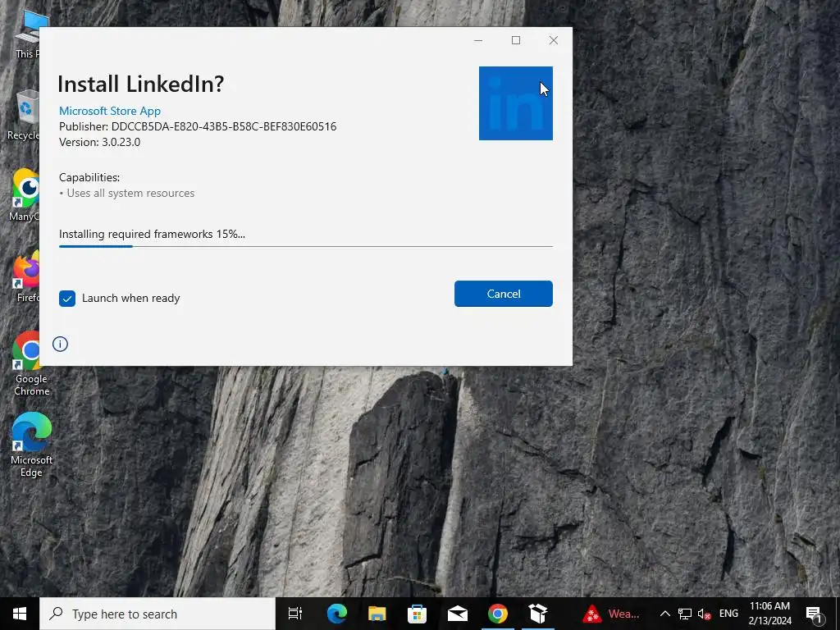The width and height of the screenshot is (840, 630).
Task: Select Google Chrome desktop shortcut
Action: [x=31, y=363]
